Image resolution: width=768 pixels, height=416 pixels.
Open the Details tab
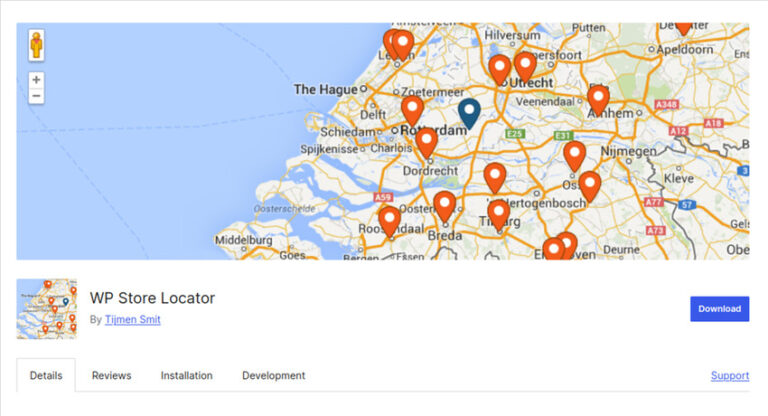(46, 375)
